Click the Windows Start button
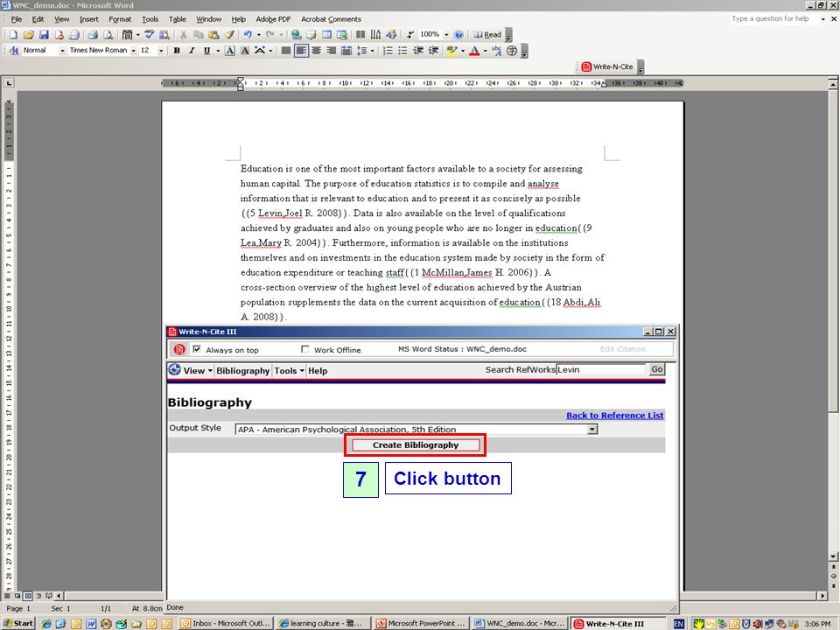This screenshot has width=840, height=630. click(x=18, y=624)
